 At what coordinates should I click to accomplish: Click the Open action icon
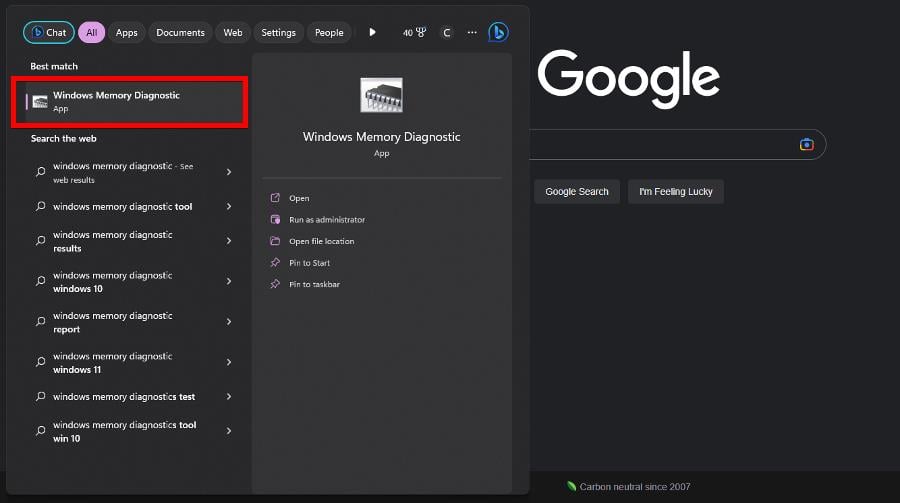pyautogui.click(x=276, y=198)
